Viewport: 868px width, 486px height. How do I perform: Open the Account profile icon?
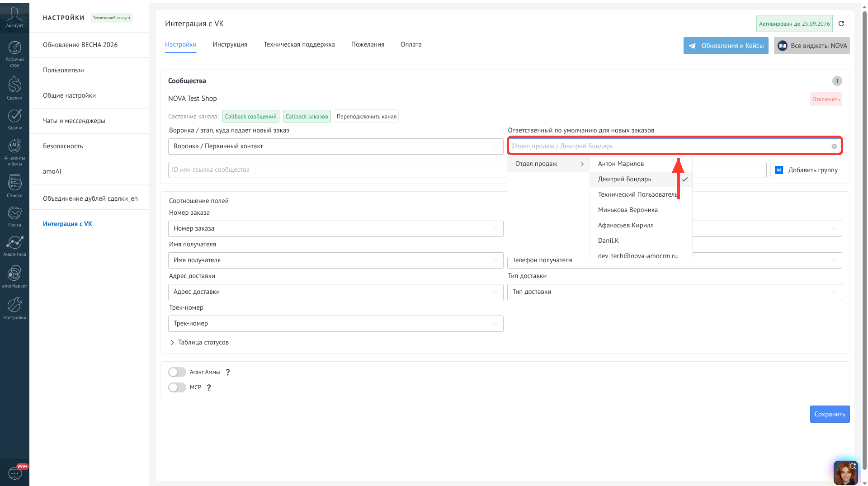(14, 18)
